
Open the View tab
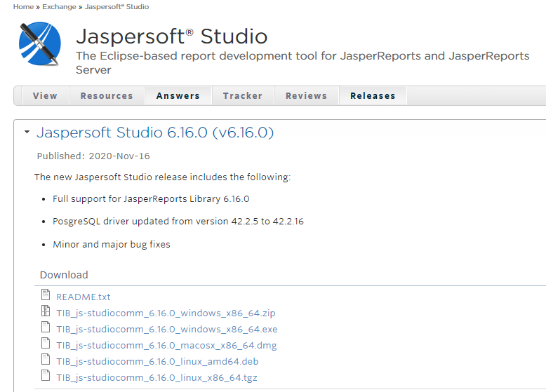(x=46, y=95)
